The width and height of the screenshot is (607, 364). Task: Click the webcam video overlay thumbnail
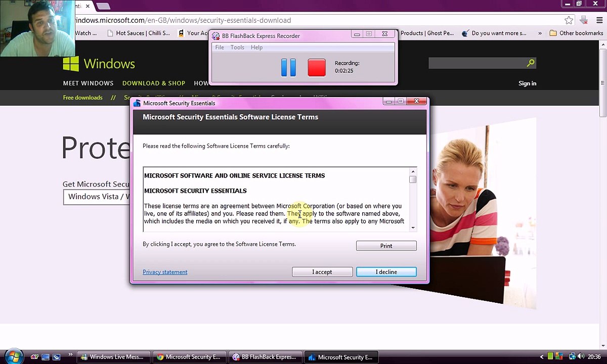coord(37,28)
